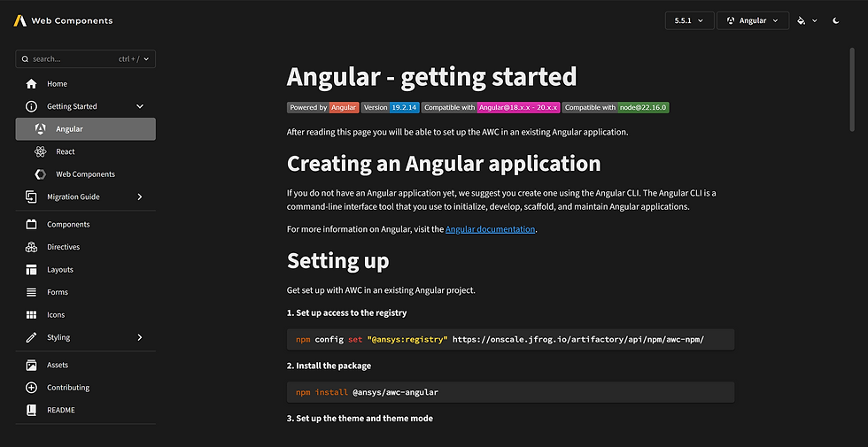The height and width of the screenshot is (447, 868).
Task: Collapse the Getting Started section chevron
Action: click(x=140, y=106)
